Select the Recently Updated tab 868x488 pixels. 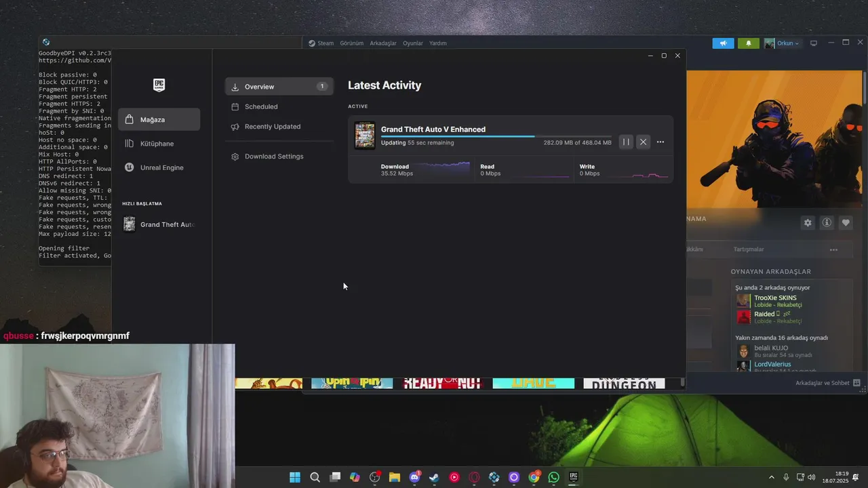coord(279,127)
